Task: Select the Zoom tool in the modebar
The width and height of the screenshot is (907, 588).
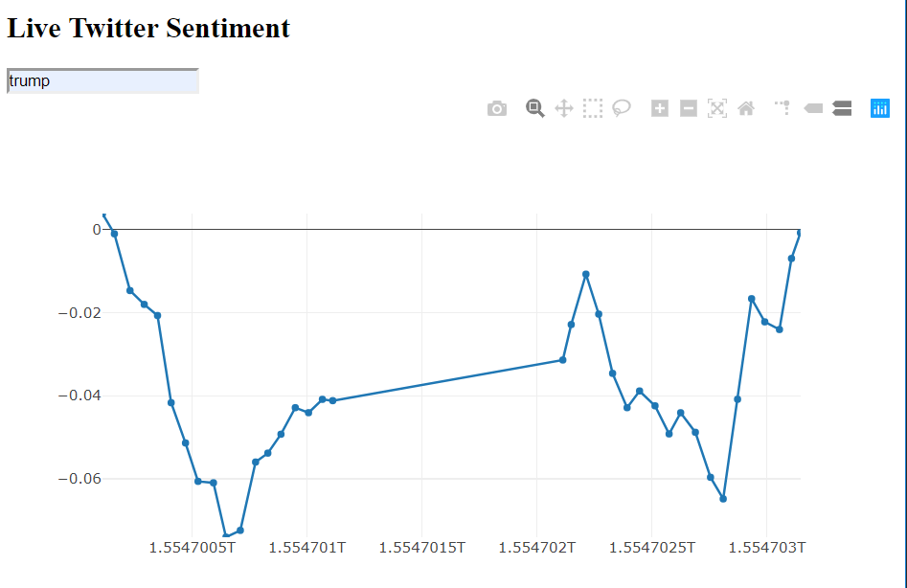Action: pyautogui.click(x=534, y=108)
